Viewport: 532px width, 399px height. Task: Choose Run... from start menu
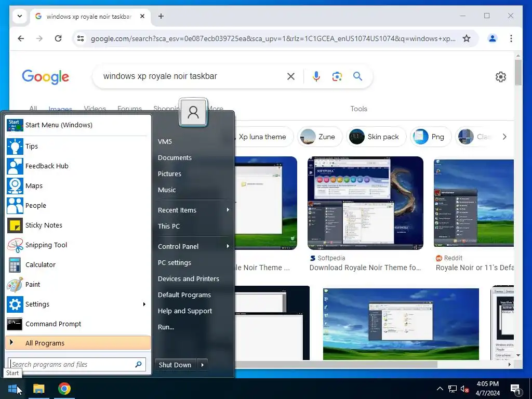coord(166,327)
